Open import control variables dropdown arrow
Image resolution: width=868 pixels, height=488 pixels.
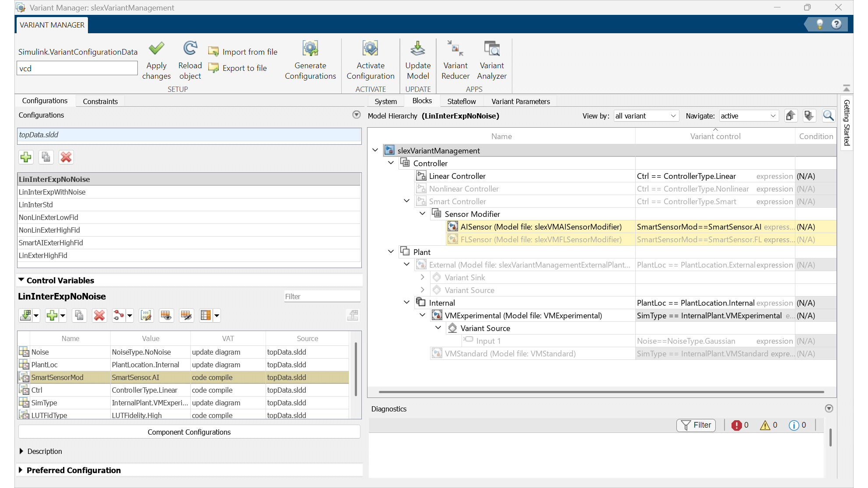click(x=36, y=315)
